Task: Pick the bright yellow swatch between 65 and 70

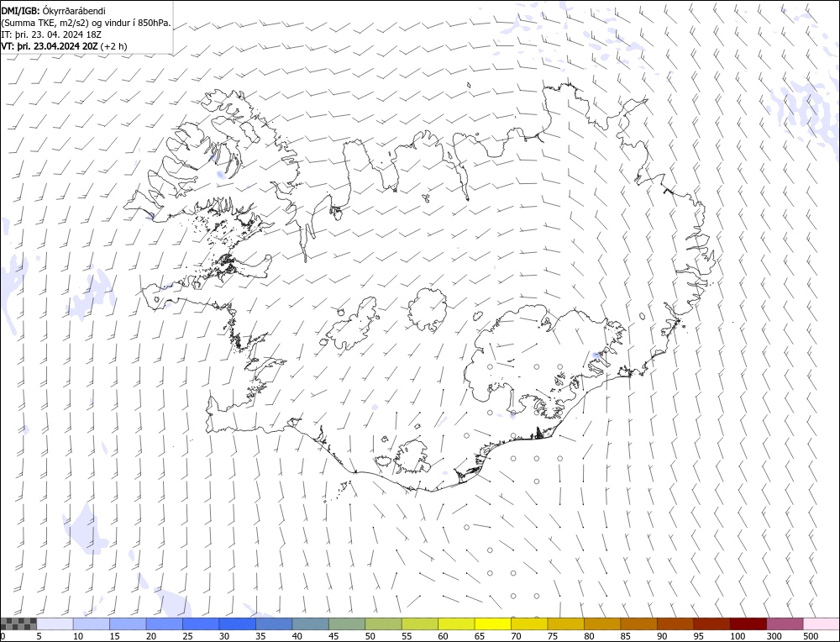Action: point(493,624)
